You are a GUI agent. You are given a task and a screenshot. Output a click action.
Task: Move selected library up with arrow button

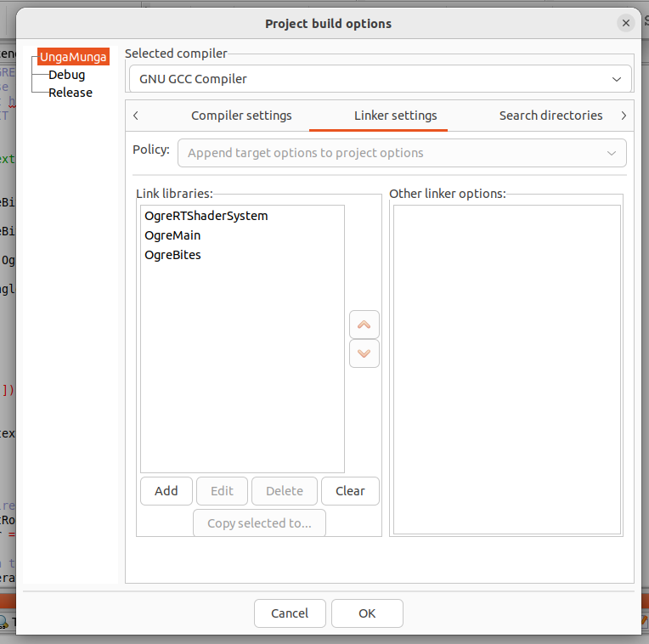coord(364,325)
